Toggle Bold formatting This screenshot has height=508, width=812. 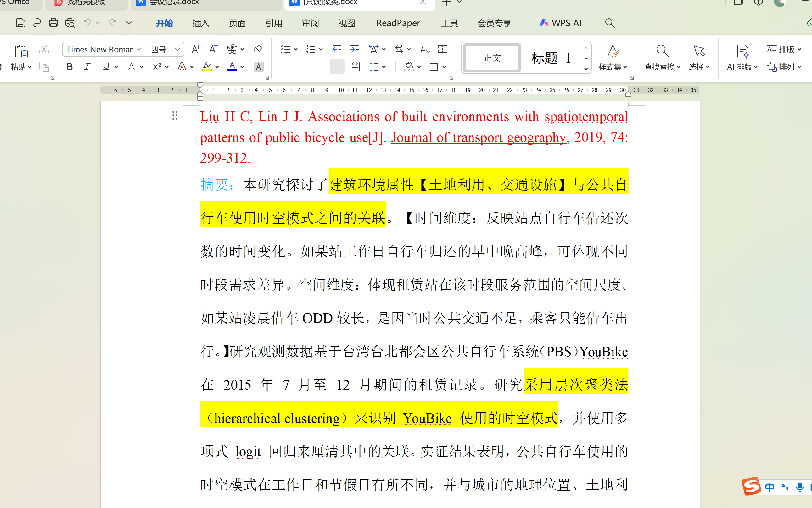pyautogui.click(x=70, y=66)
